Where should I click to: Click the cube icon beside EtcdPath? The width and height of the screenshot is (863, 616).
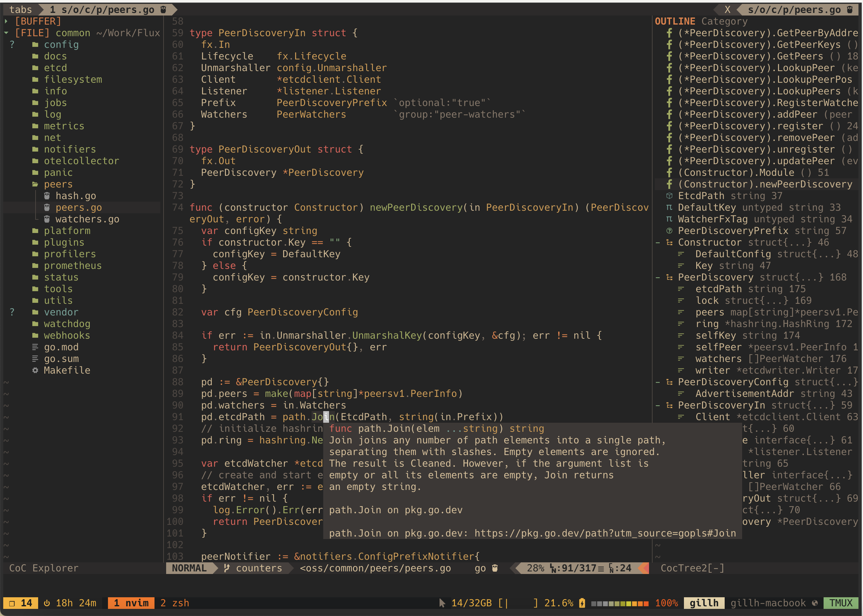(x=669, y=196)
